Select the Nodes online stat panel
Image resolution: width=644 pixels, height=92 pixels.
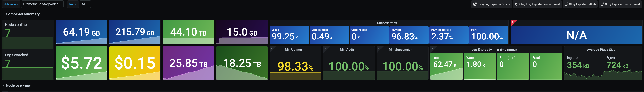coord(28,34)
